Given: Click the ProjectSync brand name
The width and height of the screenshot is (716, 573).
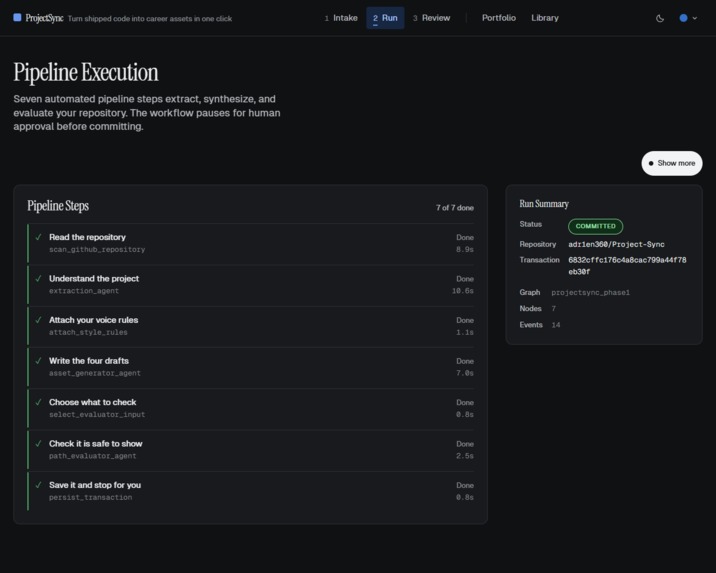Looking at the screenshot, I should 44,18.
